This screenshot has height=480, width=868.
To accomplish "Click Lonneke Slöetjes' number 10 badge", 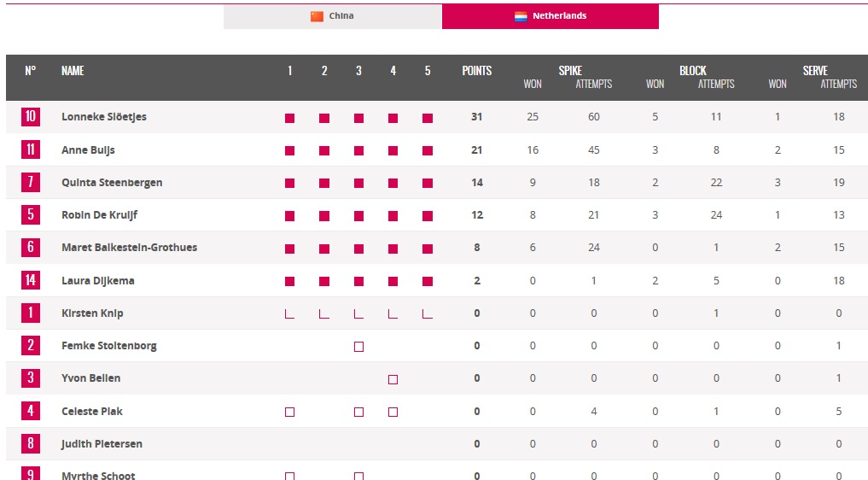I will 31,116.
